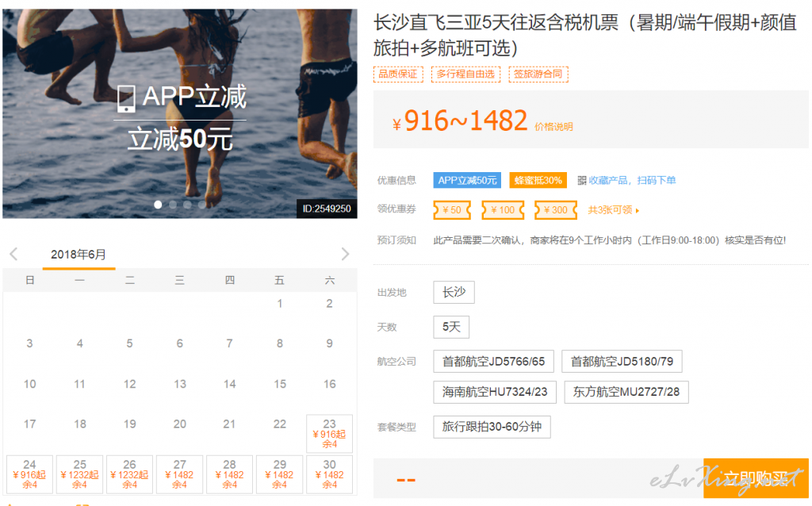Choose June 29 in the calendar
Image resolution: width=812 pixels, height=506 pixels.
[x=280, y=474]
